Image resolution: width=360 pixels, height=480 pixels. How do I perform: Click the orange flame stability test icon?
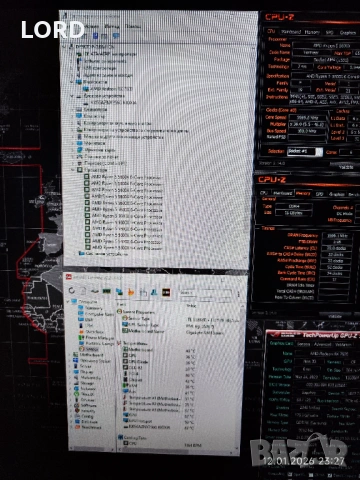tap(131, 292)
